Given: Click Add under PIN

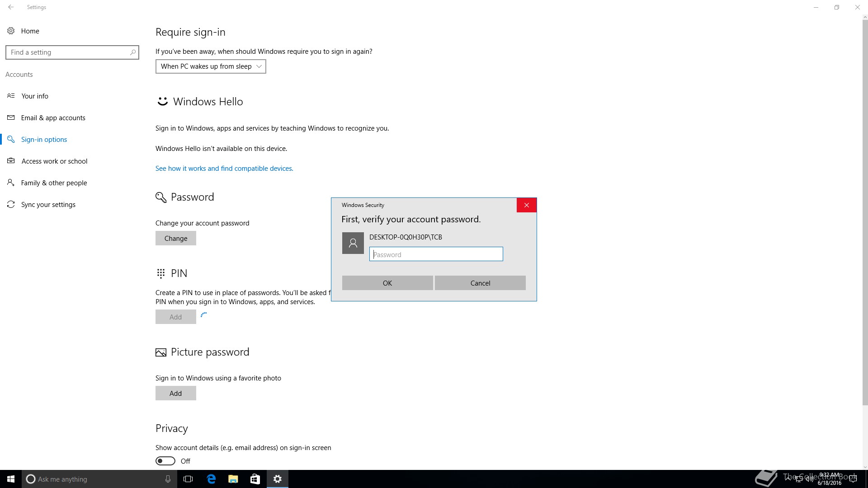Looking at the screenshot, I should click(176, 317).
